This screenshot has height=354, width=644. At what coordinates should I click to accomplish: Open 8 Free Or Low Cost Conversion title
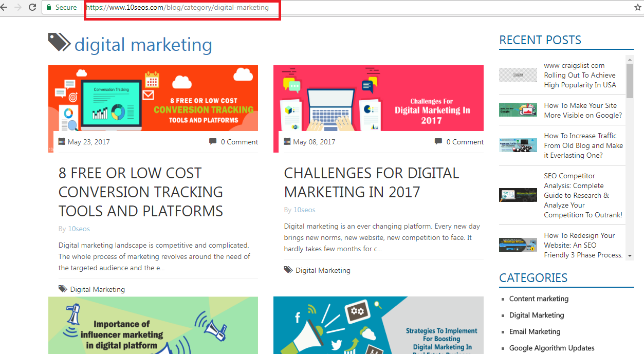(x=141, y=192)
